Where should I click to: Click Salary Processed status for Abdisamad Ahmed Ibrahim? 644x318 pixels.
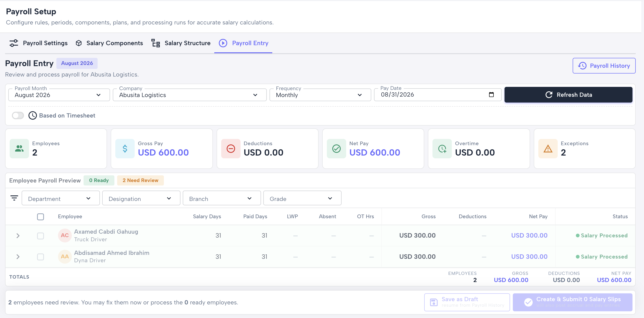coord(602,257)
